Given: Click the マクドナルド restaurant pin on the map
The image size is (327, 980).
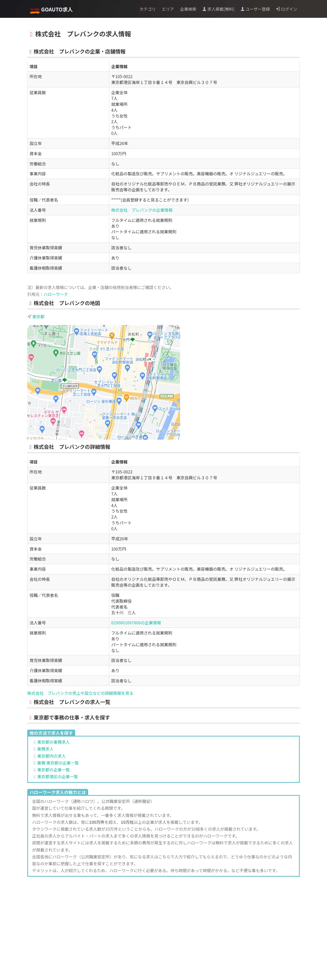Looking at the screenshot, I should click(x=112, y=336).
